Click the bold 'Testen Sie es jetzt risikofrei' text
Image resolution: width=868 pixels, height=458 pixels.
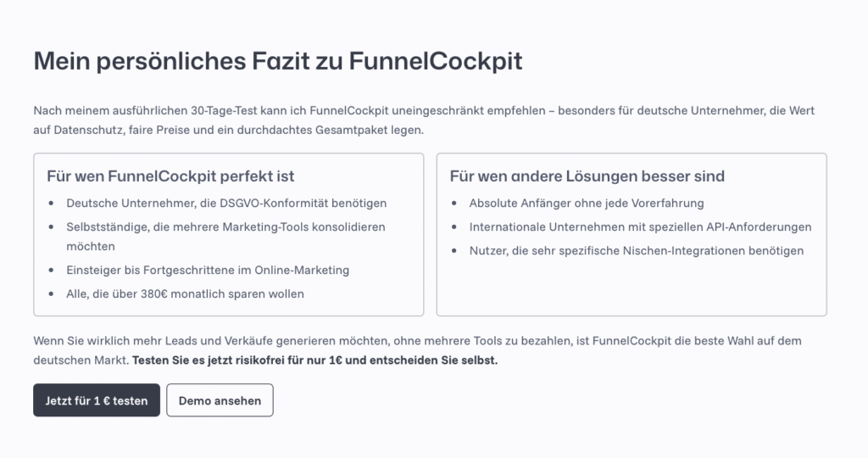(x=315, y=360)
